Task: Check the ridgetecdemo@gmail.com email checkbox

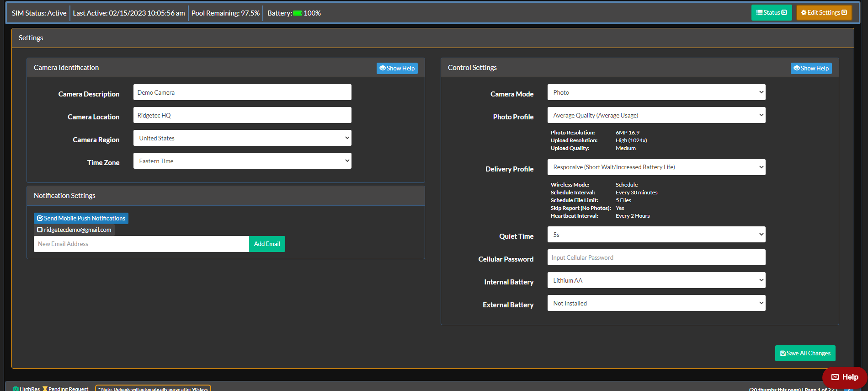Action: (x=40, y=230)
